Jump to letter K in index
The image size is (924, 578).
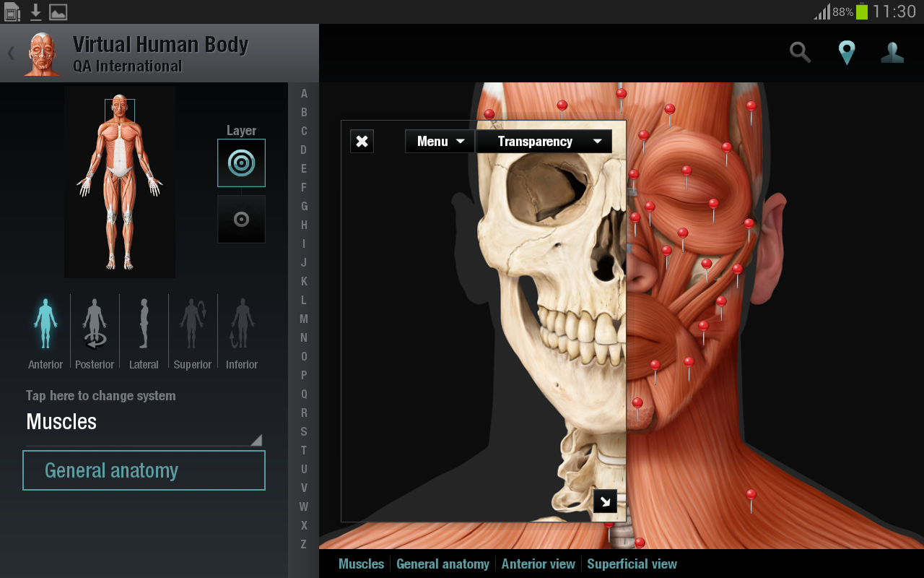pos(304,281)
